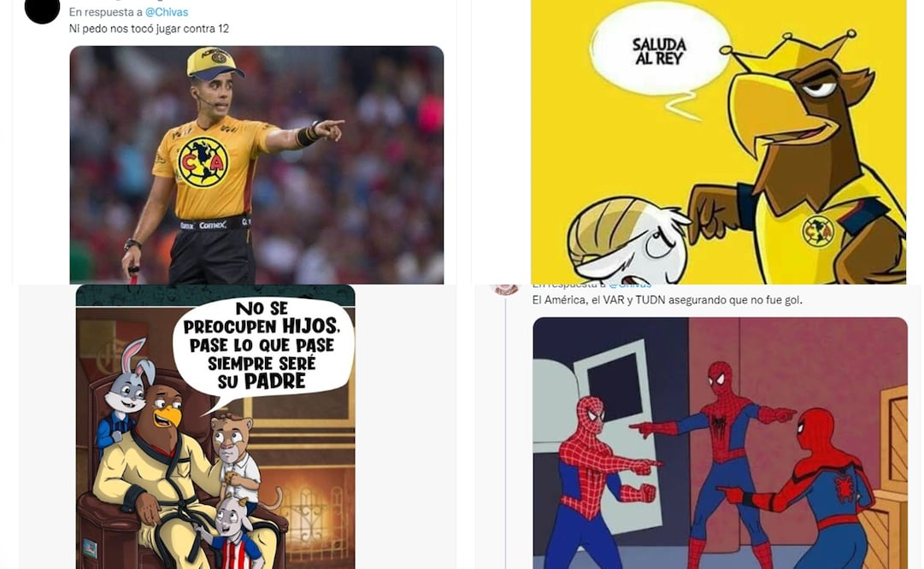Click the "En respuesta a" label in first tweet
This screenshot has width=924, height=569.
pyautogui.click(x=105, y=12)
